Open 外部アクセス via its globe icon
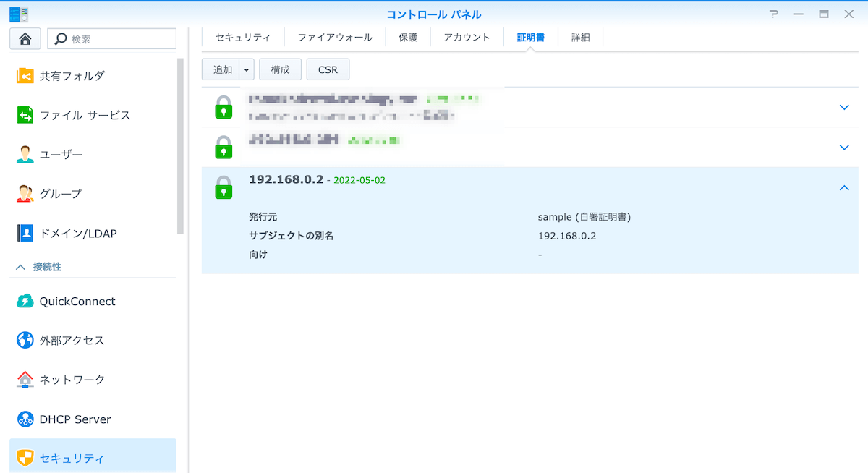The image size is (868, 473). (25, 341)
